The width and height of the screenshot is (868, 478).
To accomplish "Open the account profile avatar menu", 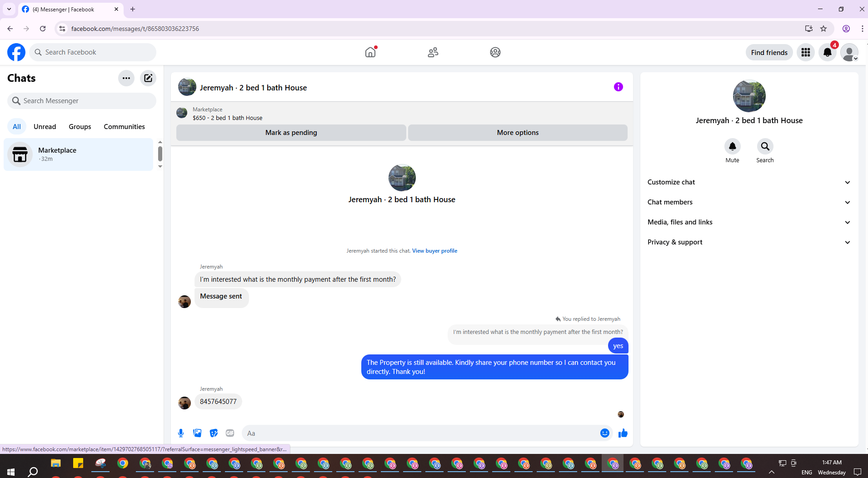I will (849, 52).
